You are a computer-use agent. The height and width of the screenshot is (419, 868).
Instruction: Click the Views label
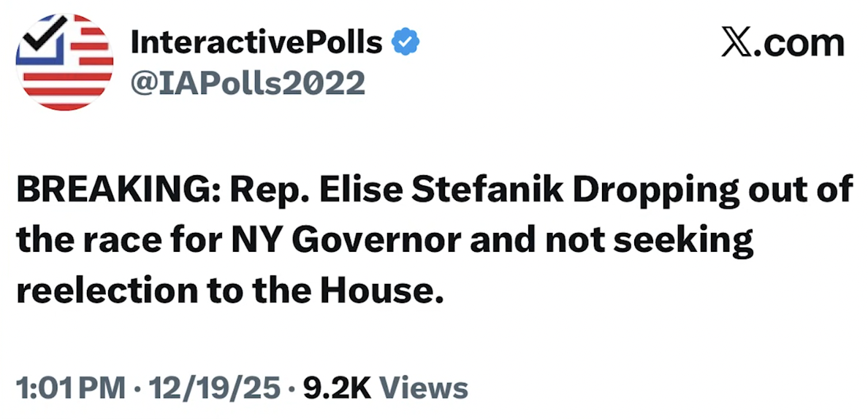[x=425, y=388]
